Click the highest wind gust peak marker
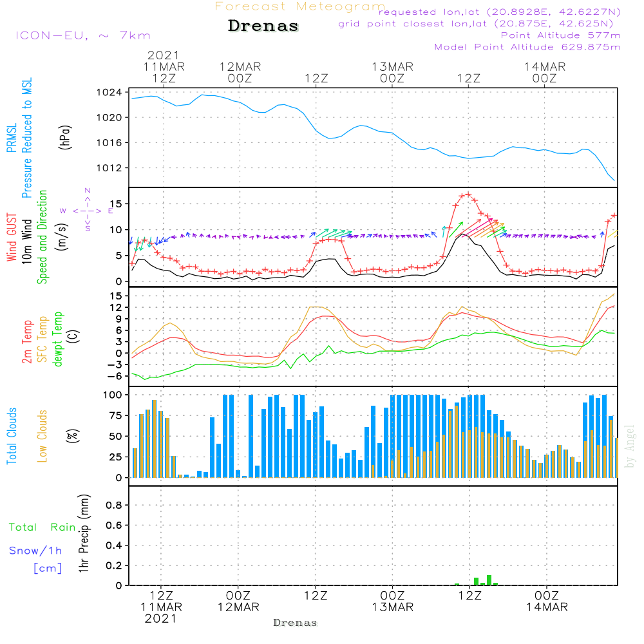Image resolution: width=644 pixels, height=644 pixels. (x=468, y=194)
